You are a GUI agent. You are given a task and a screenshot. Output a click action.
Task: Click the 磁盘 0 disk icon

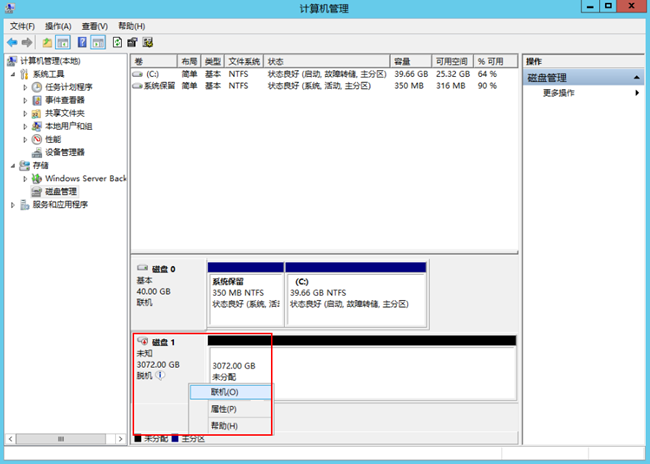[144, 269]
